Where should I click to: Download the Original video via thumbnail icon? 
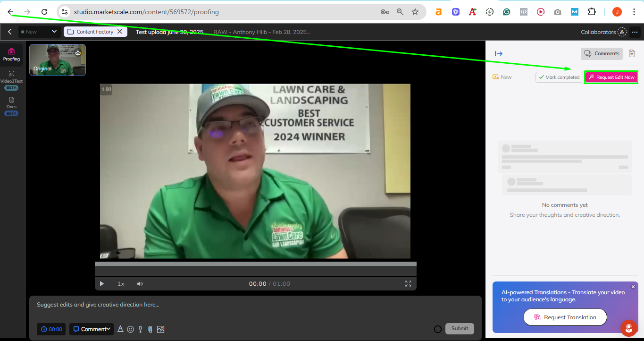click(x=78, y=52)
